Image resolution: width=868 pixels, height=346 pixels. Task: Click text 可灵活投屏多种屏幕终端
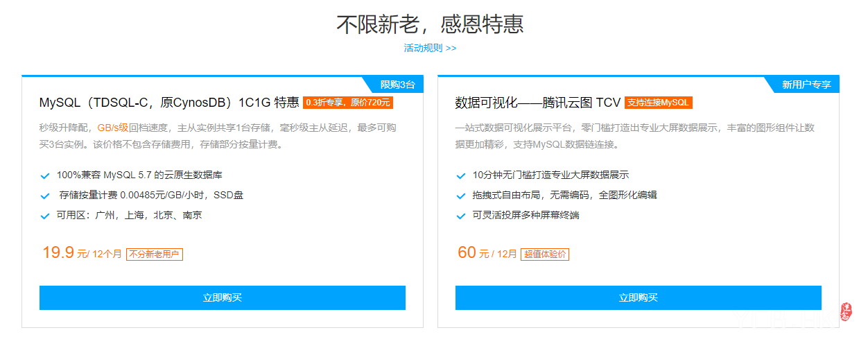pos(526,215)
